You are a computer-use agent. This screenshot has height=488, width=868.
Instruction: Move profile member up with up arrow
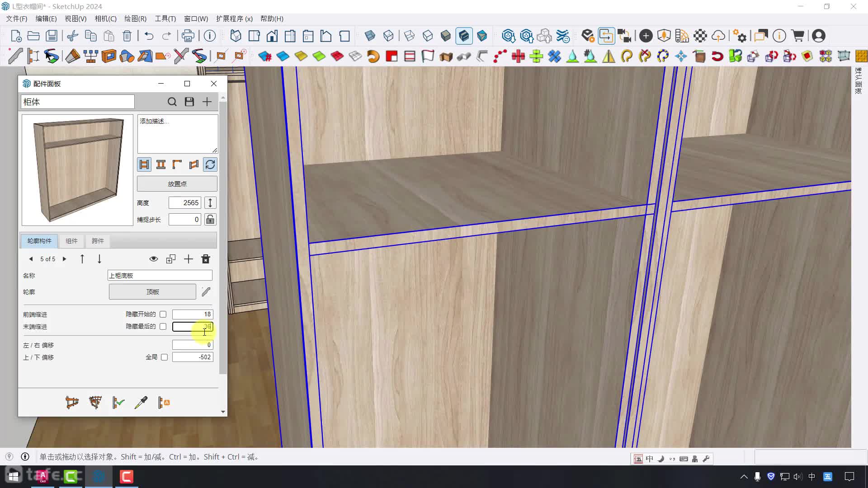82,259
